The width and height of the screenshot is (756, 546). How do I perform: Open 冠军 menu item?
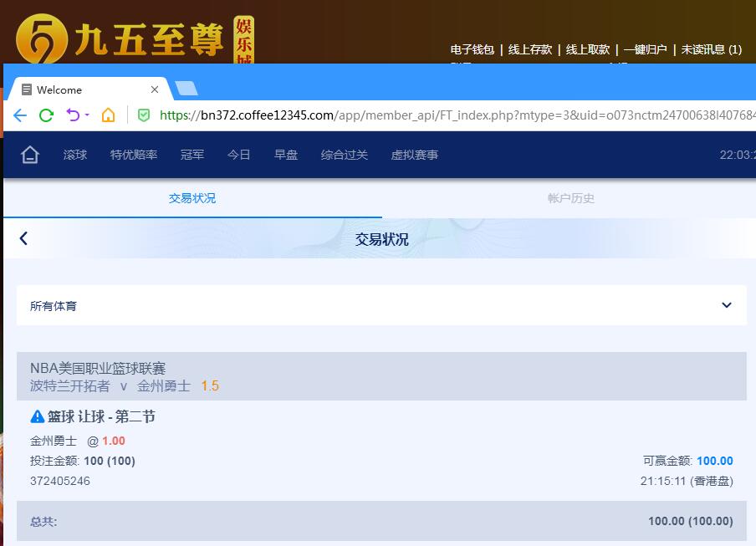192,155
